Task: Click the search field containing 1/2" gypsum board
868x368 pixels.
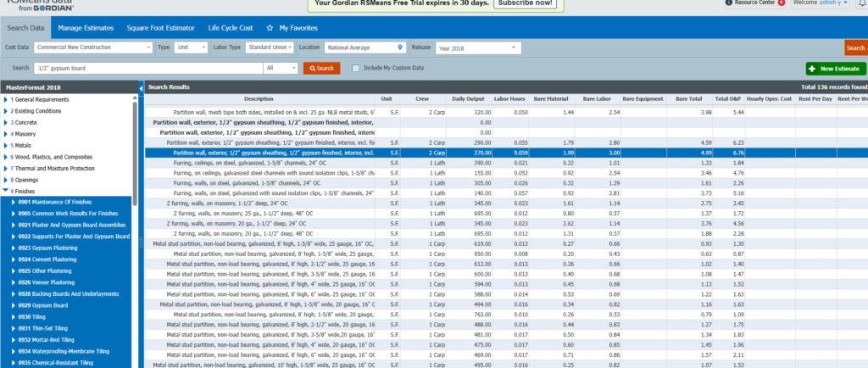Action: point(147,68)
